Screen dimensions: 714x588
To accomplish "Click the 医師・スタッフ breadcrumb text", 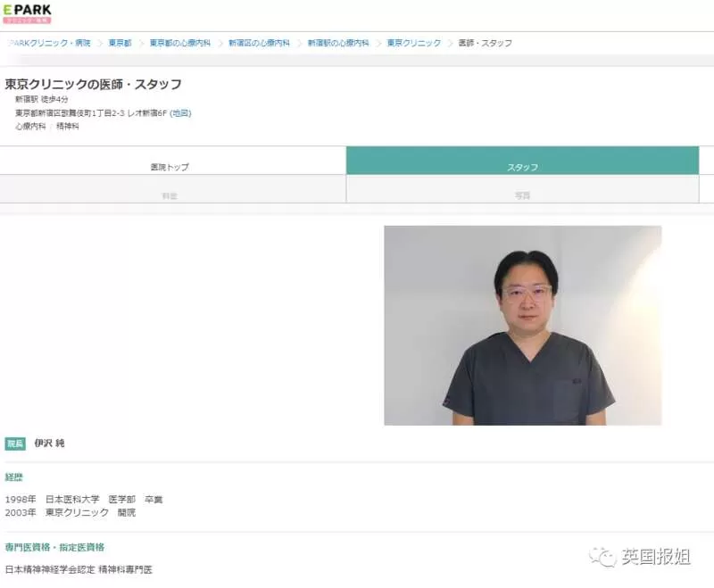I will coord(486,43).
